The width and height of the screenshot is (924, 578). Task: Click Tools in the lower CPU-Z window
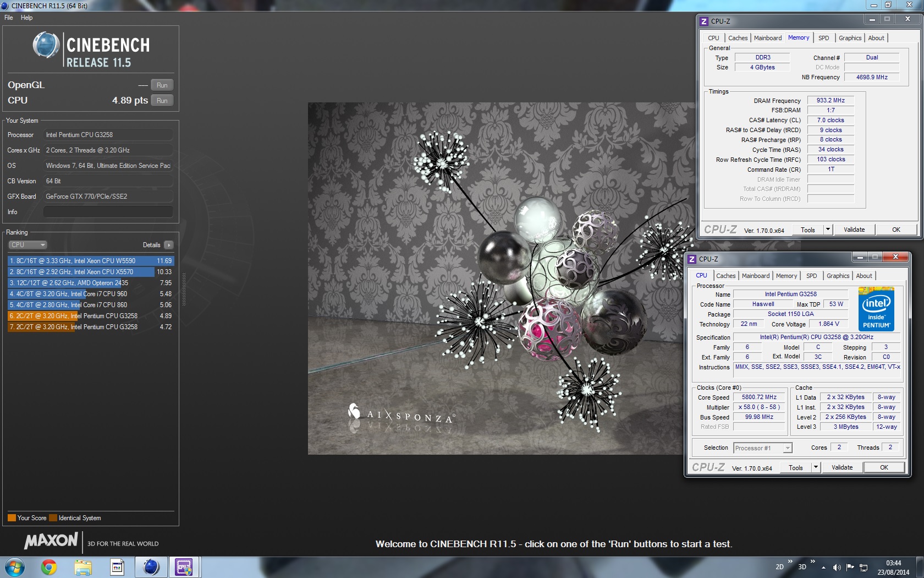click(x=796, y=468)
